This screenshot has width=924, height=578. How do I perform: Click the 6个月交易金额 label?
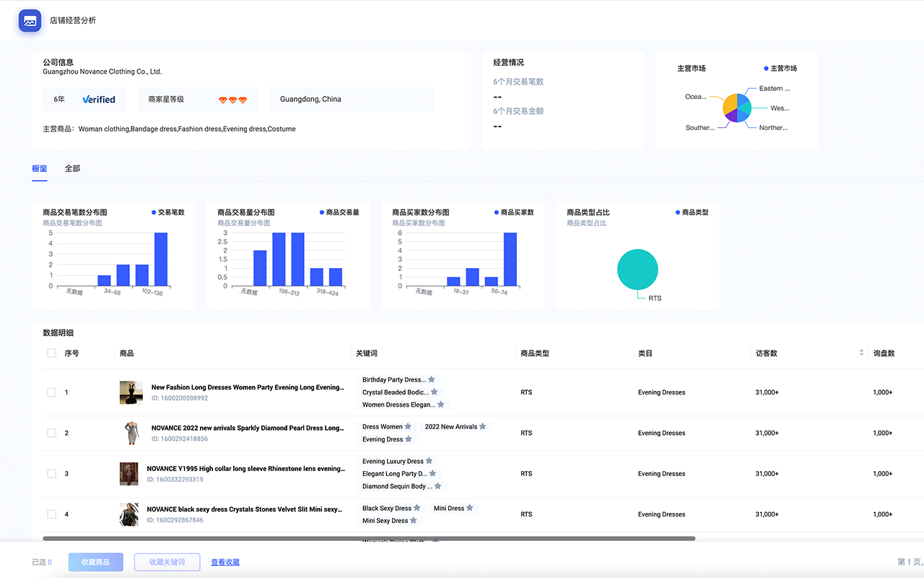click(x=518, y=111)
